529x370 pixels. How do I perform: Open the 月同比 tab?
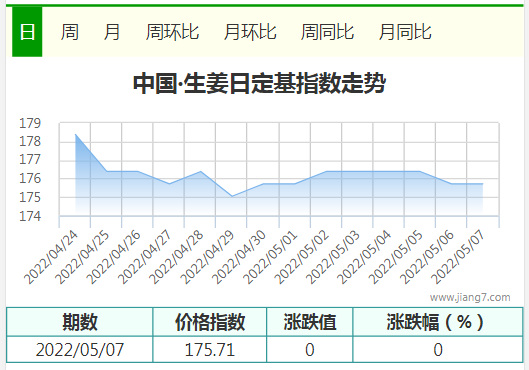pos(405,32)
